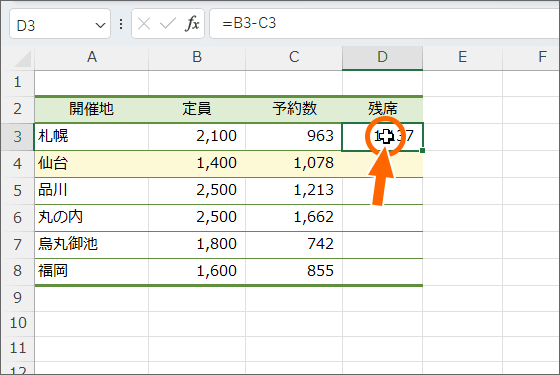This screenshot has height=375, width=560.
Task: Click cell with value 1,662
Action: 294,218
